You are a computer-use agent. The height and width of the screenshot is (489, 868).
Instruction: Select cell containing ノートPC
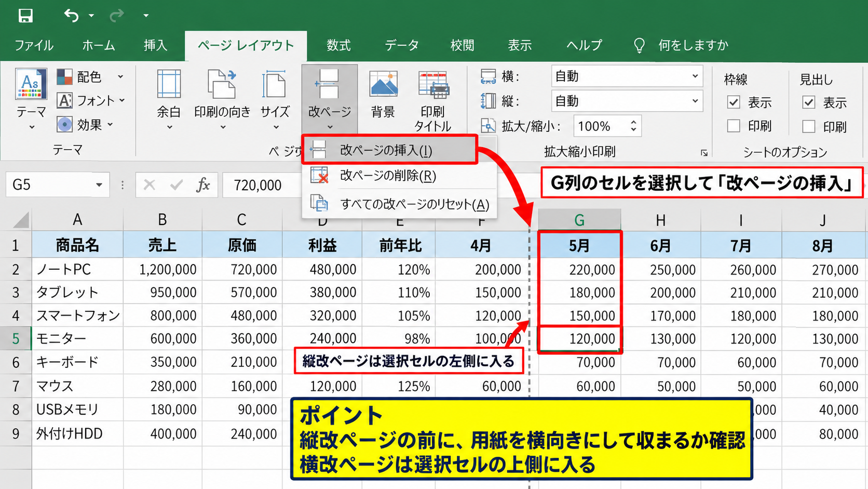pyautogui.click(x=77, y=269)
